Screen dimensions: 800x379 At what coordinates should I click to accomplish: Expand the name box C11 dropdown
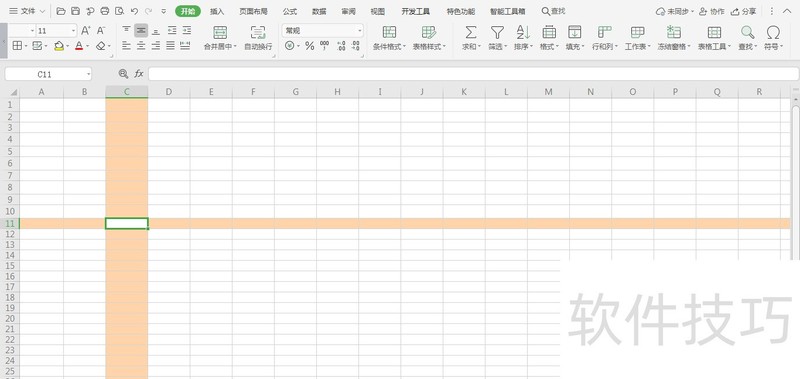(x=88, y=74)
